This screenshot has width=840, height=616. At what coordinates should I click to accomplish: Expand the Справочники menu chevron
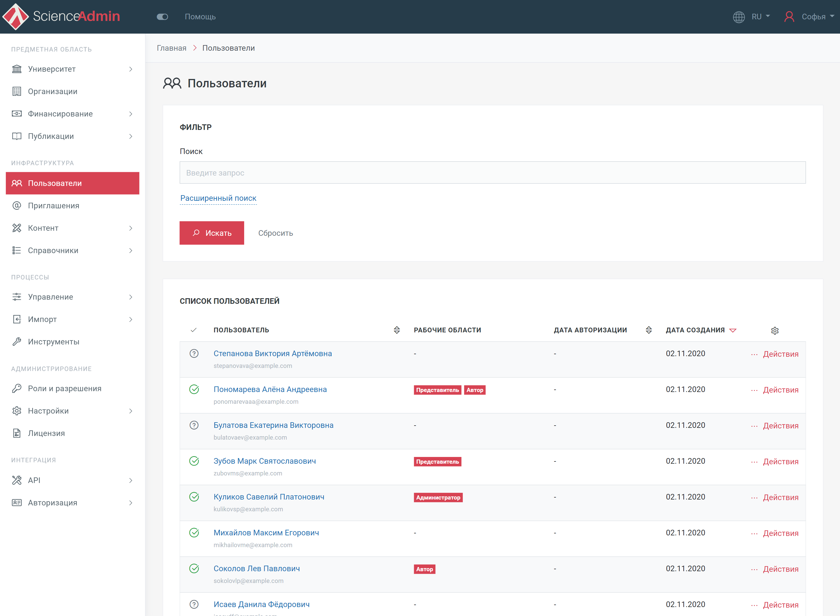click(130, 251)
